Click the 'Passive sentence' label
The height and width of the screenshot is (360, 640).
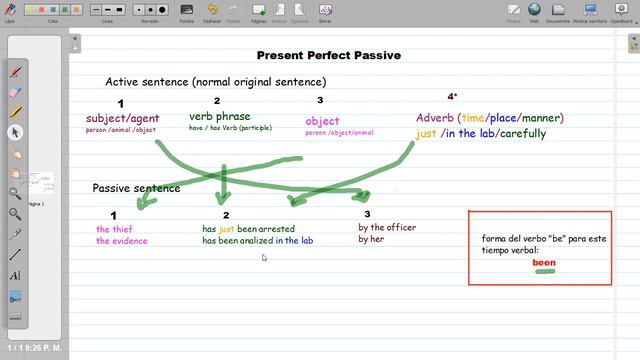(x=136, y=188)
